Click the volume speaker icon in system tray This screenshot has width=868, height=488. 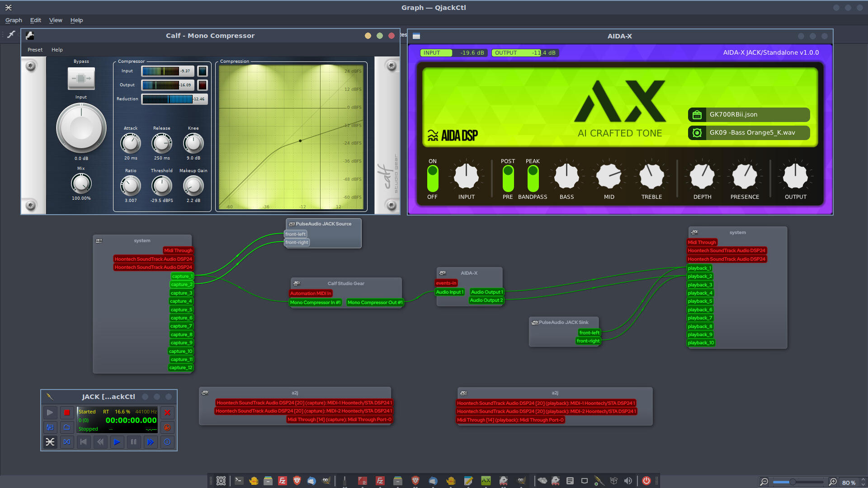628,481
